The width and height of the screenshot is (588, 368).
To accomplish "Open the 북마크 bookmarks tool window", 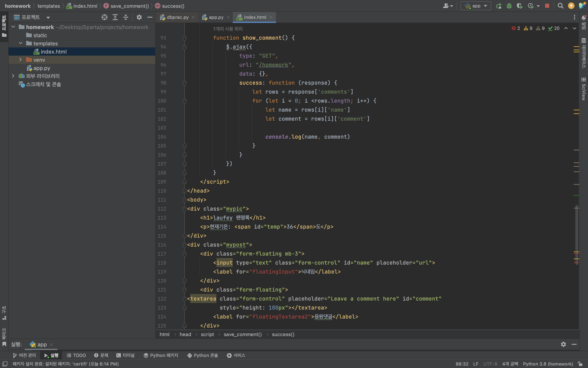I will 4,337.
